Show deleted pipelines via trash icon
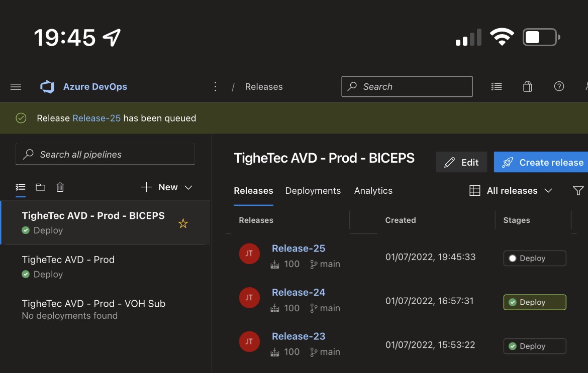Screen dimensions: 588x373 60,187
